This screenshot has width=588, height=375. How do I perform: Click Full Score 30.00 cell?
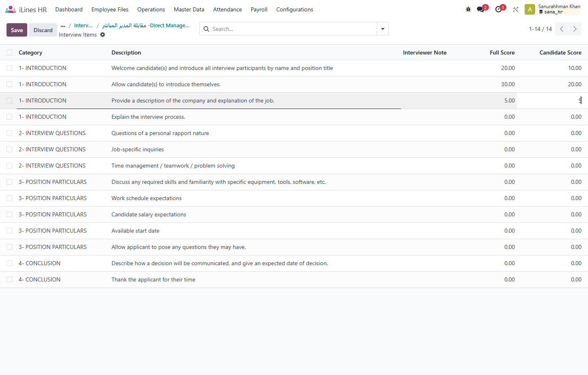508,84
